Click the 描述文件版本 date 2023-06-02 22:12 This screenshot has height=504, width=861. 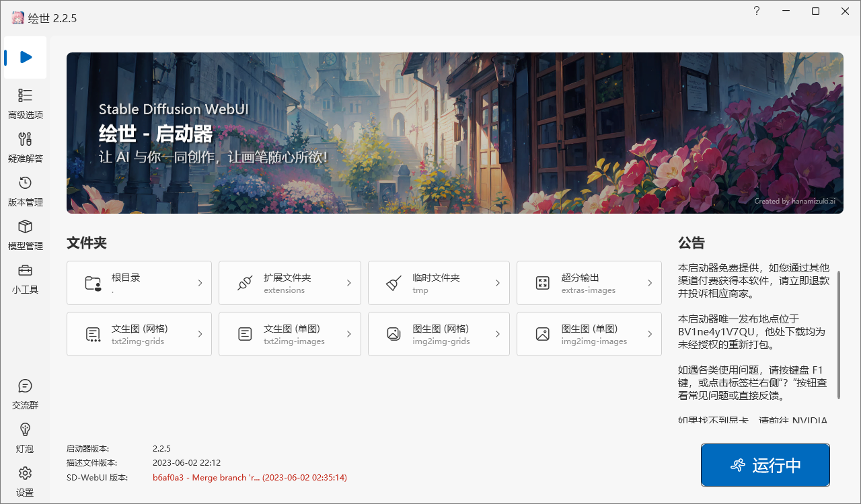click(x=186, y=463)
